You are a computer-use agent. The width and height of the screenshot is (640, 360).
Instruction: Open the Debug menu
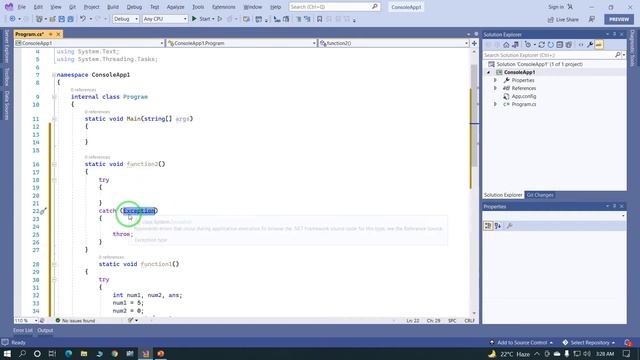pos(134,7)
